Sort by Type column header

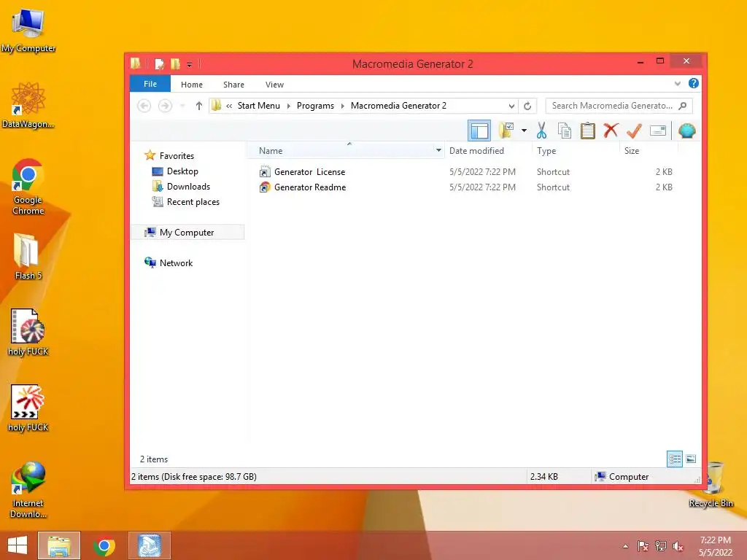coord(546,151)
